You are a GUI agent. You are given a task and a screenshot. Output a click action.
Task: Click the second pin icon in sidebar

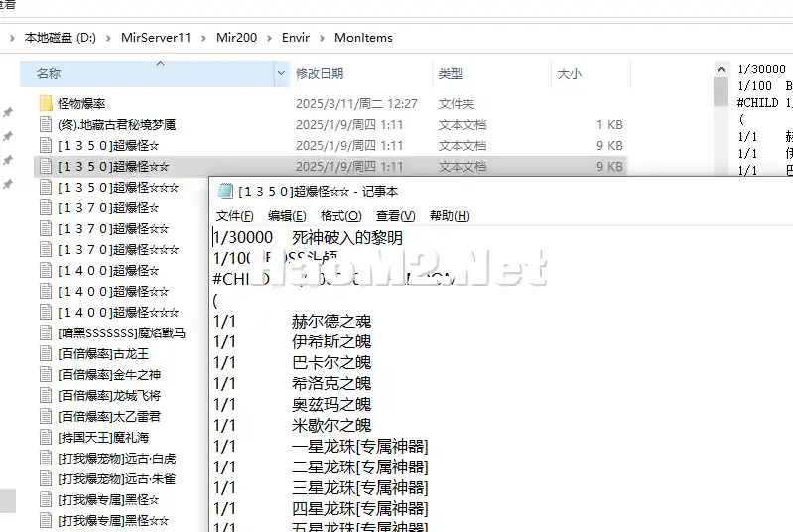coord(8,136)
